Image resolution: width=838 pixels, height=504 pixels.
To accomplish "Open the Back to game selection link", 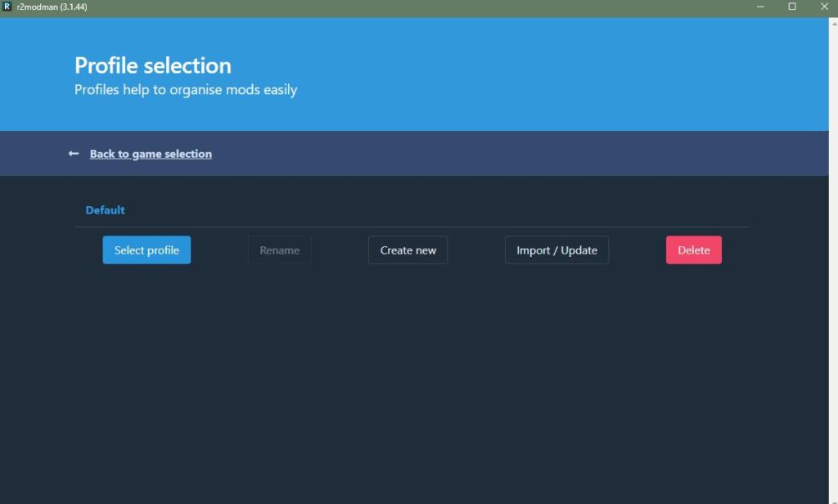I will point(151,154).
